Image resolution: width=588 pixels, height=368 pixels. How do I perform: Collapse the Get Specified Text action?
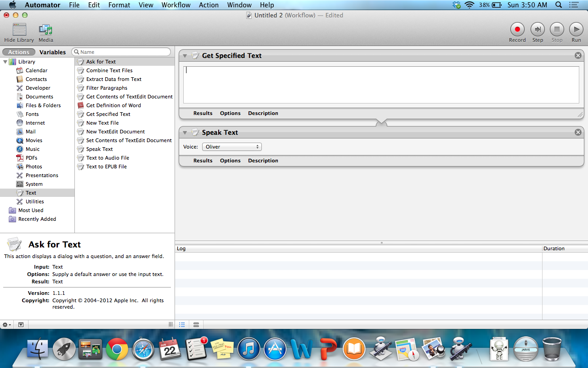pos(185,56)
